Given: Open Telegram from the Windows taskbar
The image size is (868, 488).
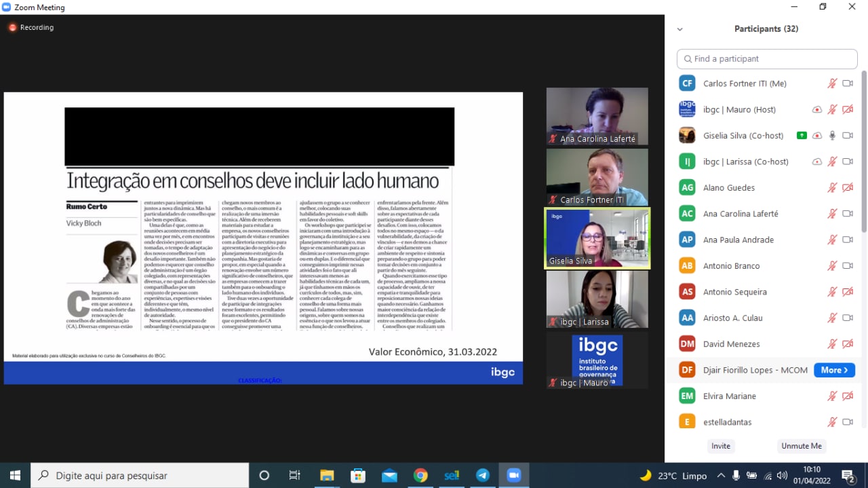Looking at the screenshot, I should click(x=483, y=475).
